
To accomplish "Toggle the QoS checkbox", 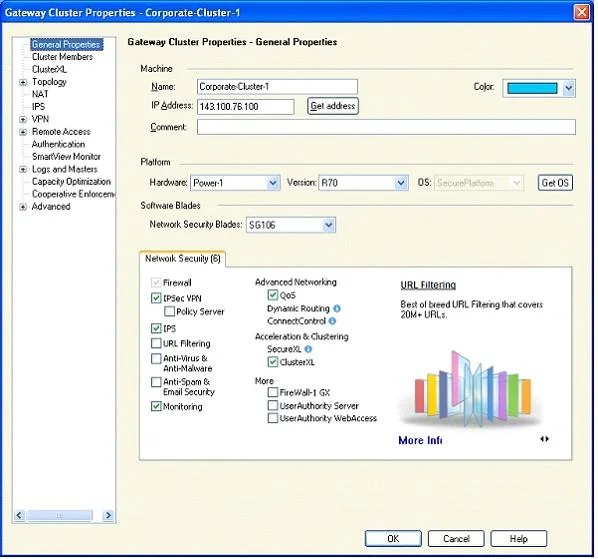I will pos(273,295).
